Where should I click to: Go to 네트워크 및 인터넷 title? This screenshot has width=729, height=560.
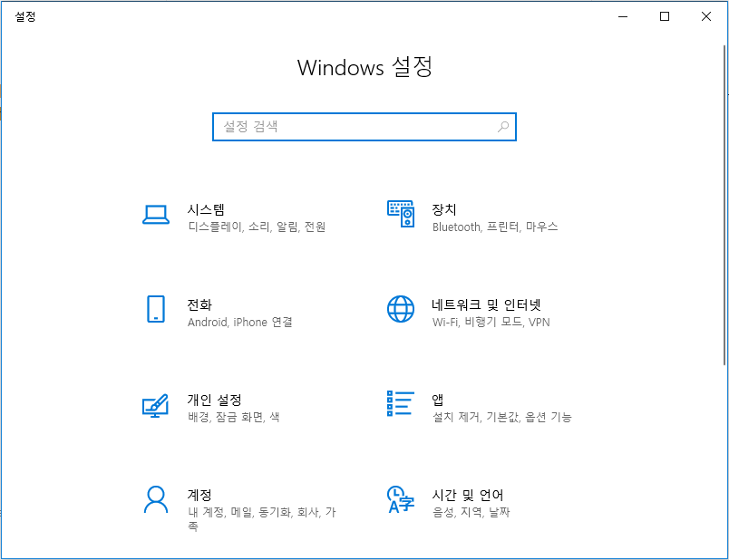click(486, 304)
